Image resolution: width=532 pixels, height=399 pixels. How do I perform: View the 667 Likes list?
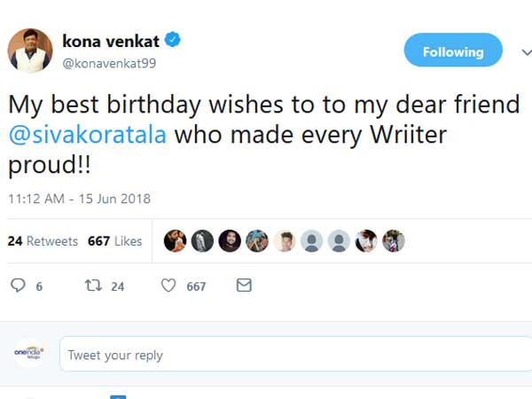point(114,241)
